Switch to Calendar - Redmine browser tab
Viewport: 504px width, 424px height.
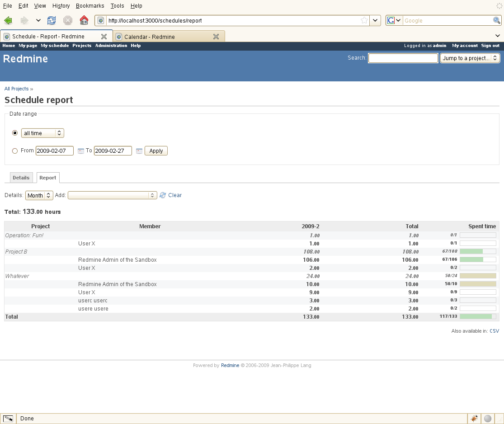pyautogui.click(x=169, y=37)
